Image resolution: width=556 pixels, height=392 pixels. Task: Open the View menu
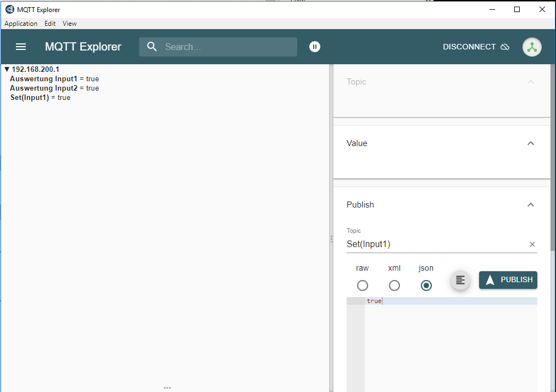click(x=69, y=24)
